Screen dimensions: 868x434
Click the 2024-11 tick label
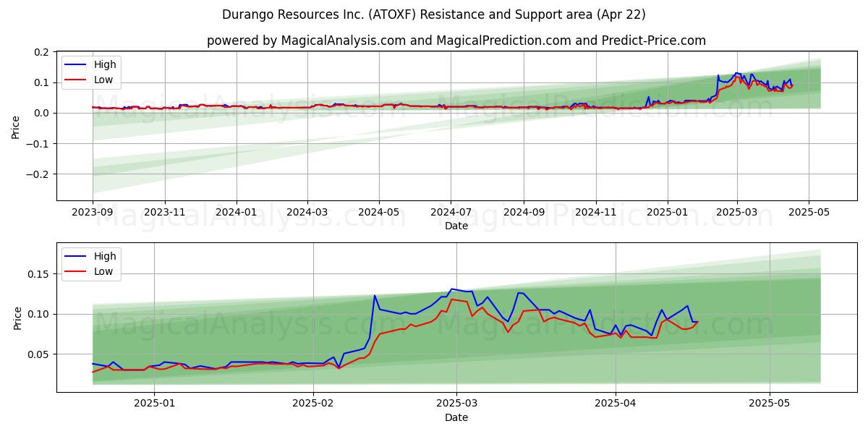596,212
